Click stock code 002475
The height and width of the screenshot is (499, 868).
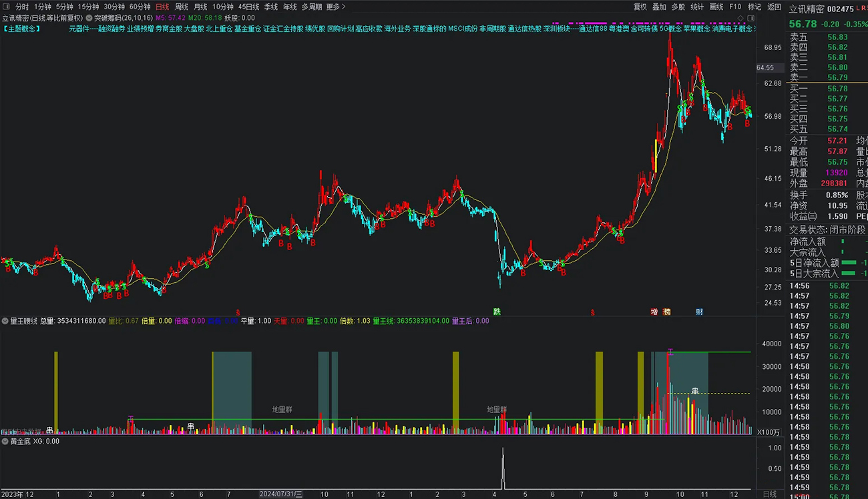coord(841,9)
